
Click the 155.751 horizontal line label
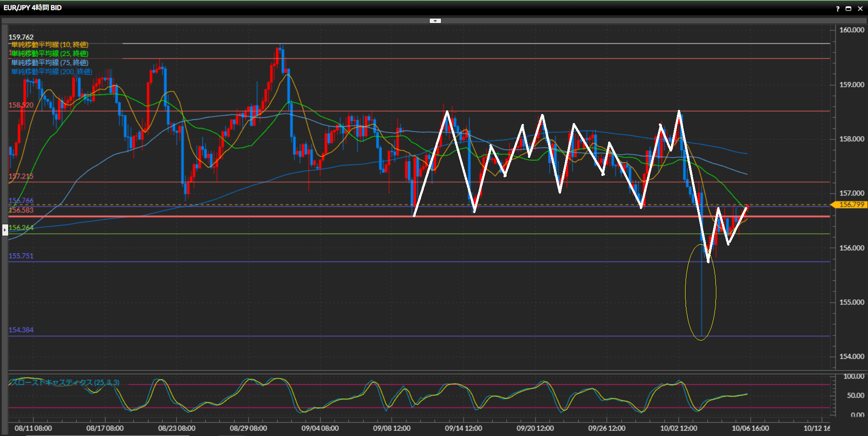pos(21,256)
